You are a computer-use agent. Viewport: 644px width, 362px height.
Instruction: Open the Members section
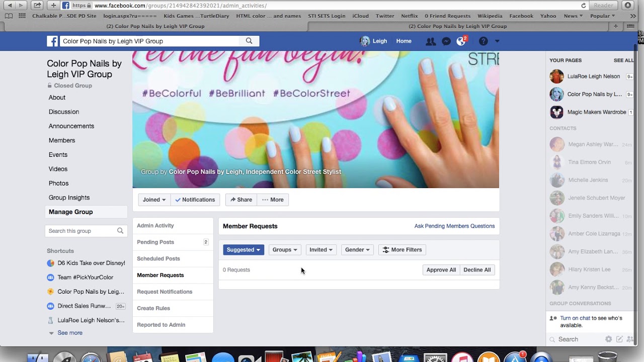[62, 140]
